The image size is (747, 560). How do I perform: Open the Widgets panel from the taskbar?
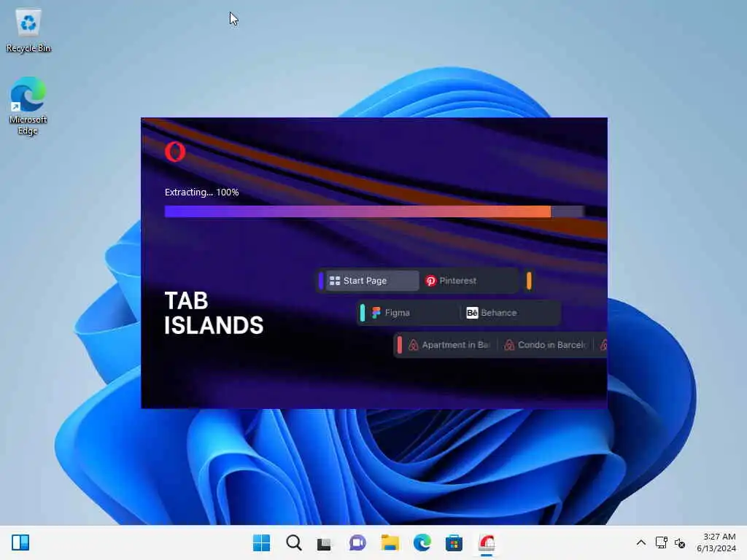[20, 542]
